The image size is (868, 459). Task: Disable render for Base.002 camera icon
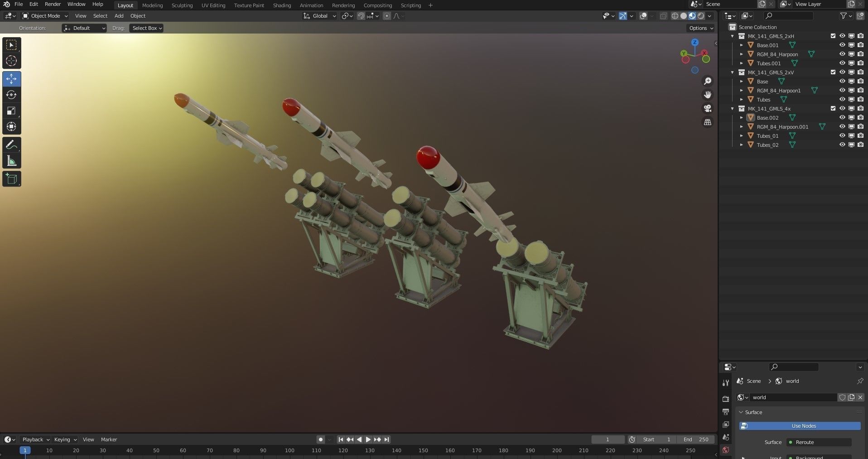point(860,117)
